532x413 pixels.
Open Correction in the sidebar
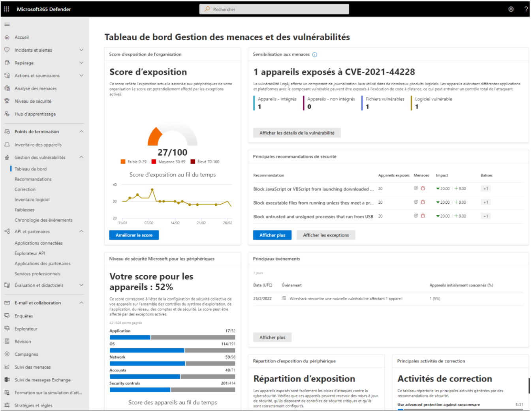(x=25, y=190)
